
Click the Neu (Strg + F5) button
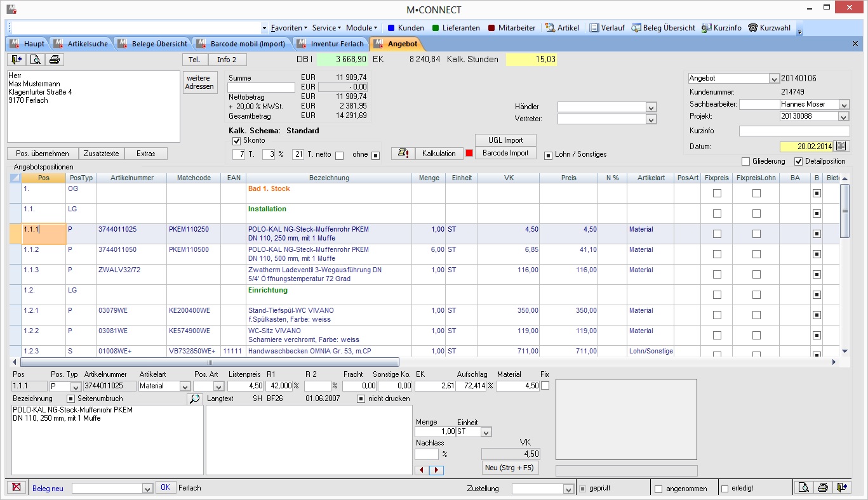[511, 469]
